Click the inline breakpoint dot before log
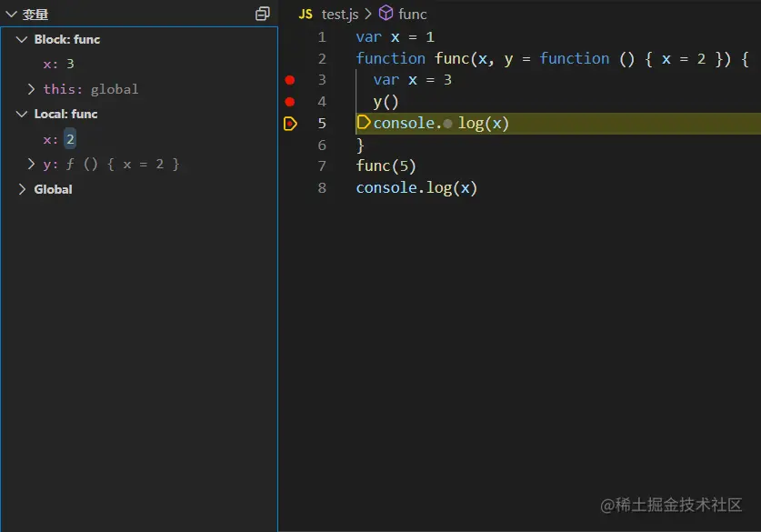 tap(448, 124)
